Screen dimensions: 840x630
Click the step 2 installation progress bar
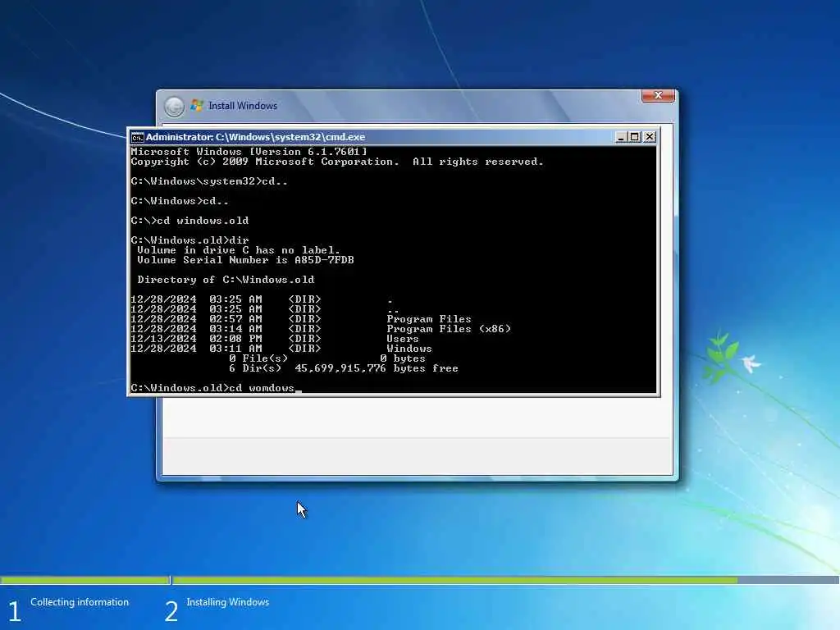pos(505,580)
